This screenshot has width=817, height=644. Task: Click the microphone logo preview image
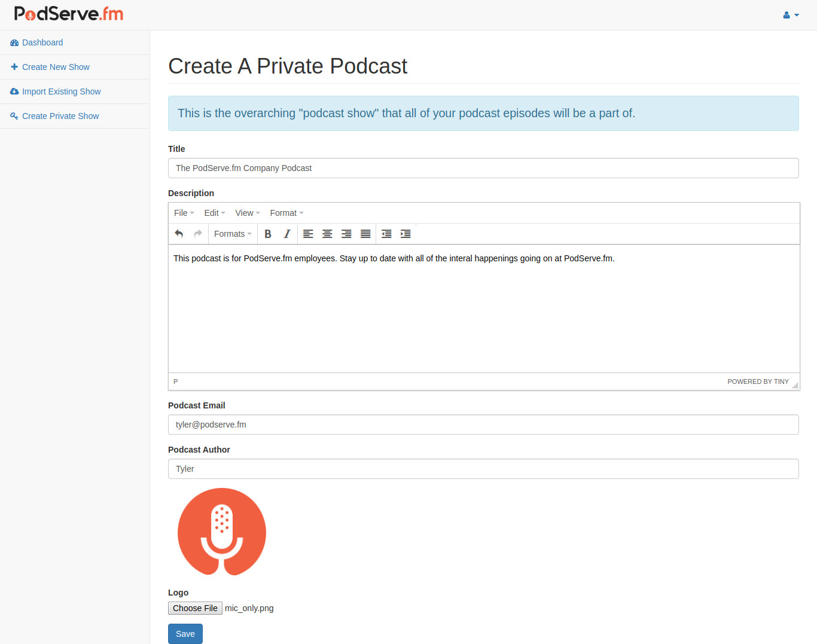[x=222, y=532]
